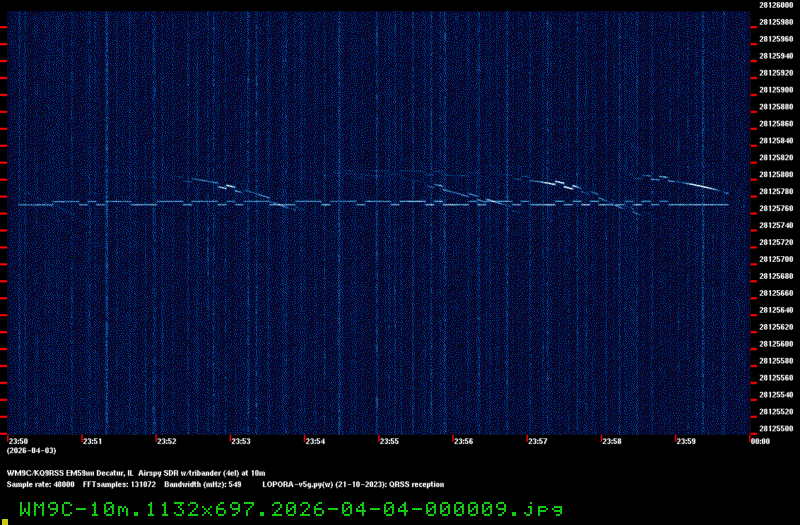Select the 00:00 end time label
The width and height of the screenshot is (800, 525).
point(759,440)
